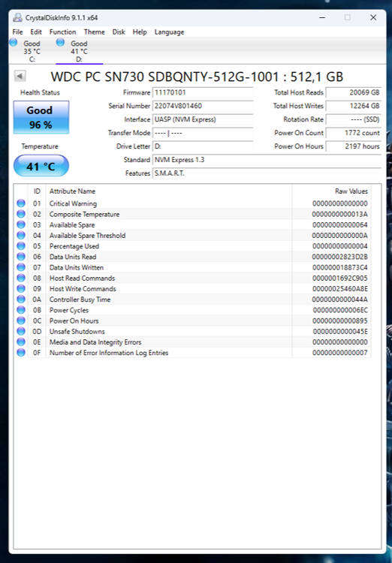The height and width of the screenshot is (563, 392).
Task: Click raw value '0000000000044A'
Action: tap(340, 299)
